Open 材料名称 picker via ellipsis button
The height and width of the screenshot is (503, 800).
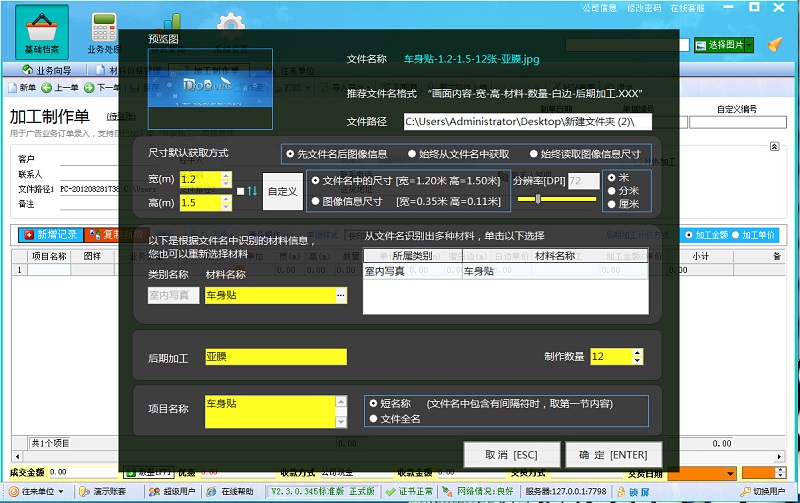(340, 296)
